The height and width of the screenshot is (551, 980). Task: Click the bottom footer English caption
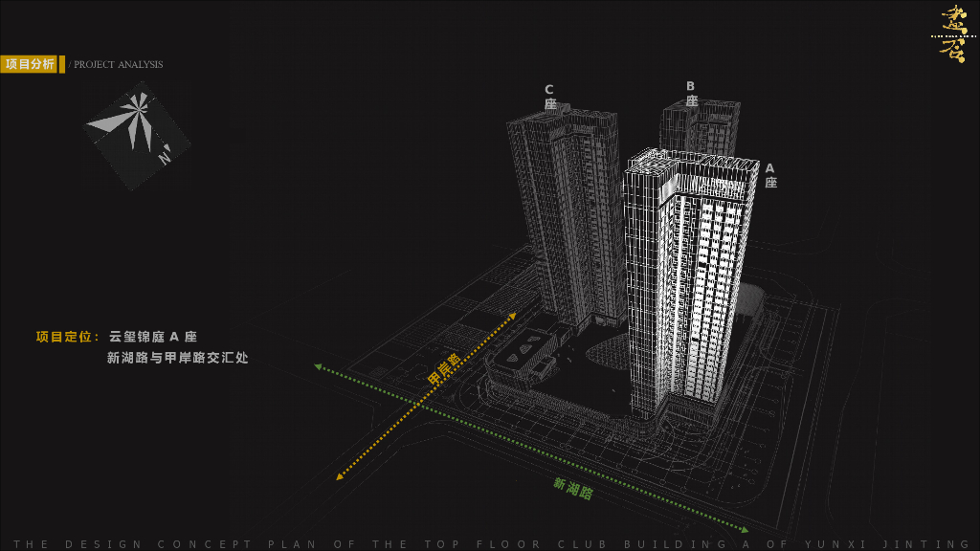click(x=491, y=544)
